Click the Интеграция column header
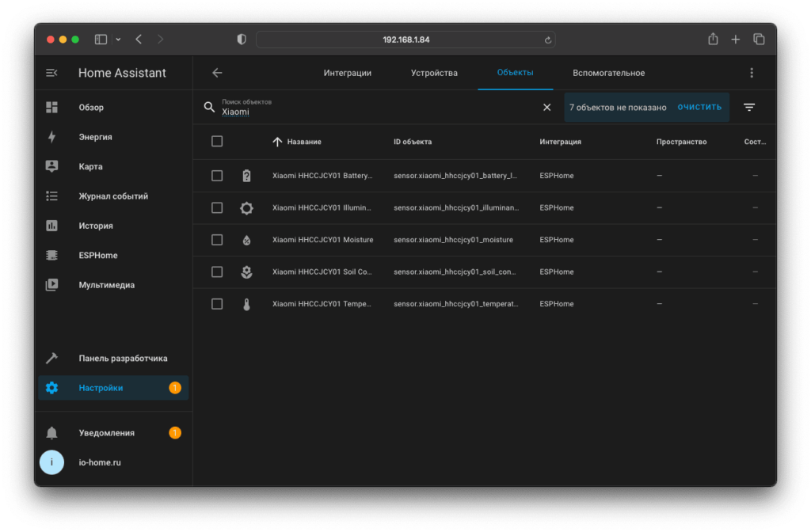Viewport: 811px width, 532px height. [560, 142]
